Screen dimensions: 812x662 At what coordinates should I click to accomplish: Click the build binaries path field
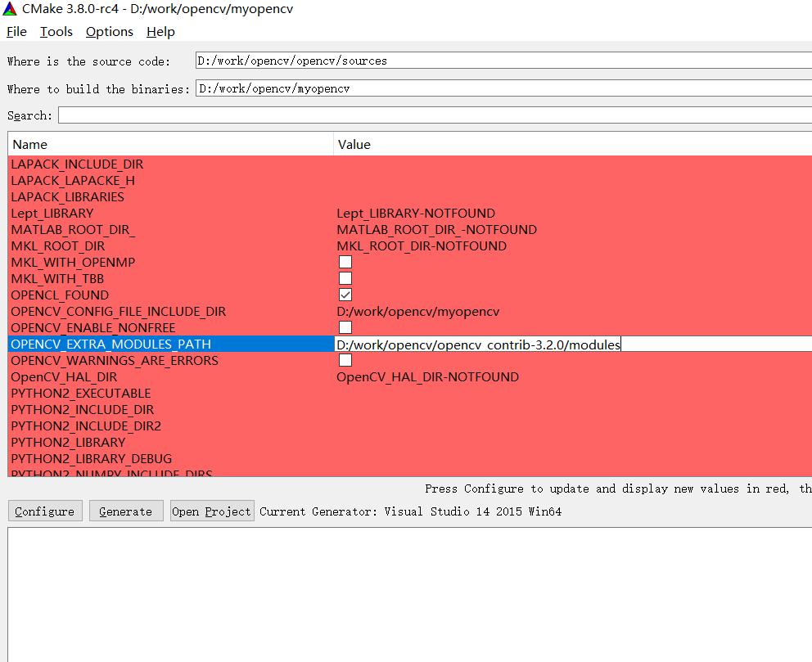point(503,88)
